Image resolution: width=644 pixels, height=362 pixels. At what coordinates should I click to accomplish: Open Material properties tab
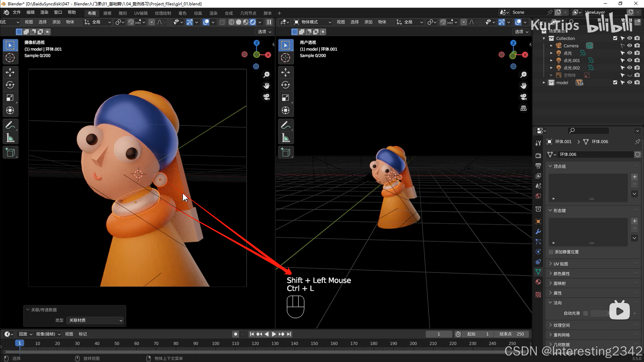[538, 282]
